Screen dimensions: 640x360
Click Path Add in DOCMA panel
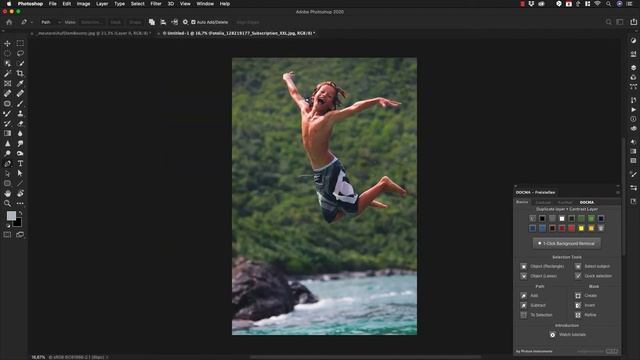(530, 296)
